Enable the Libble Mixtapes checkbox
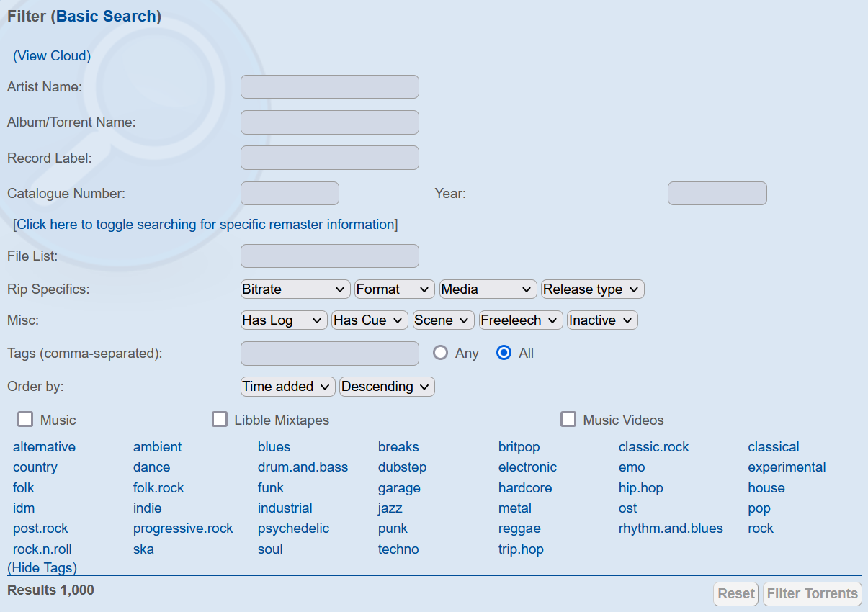Viewport: 868px width, 612px height. [x=220, y=420]
